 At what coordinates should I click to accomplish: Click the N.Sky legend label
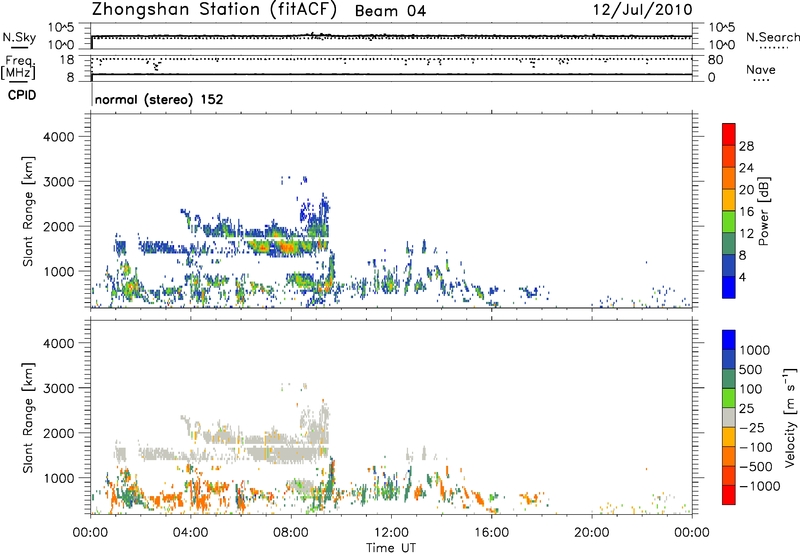19,37
